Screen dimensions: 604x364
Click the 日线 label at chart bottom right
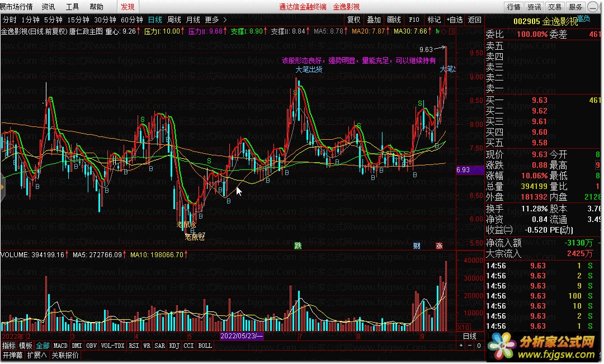point(470,336)
